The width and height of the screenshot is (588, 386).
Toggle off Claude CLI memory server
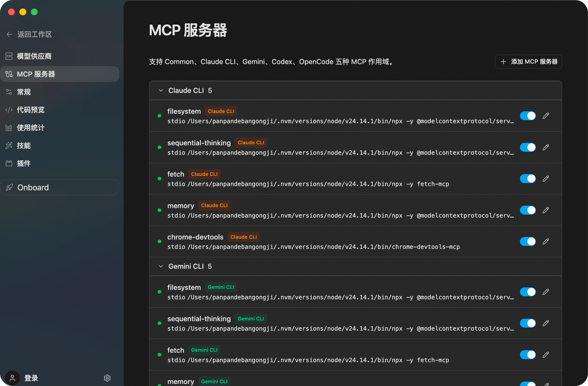pos(528,210)
